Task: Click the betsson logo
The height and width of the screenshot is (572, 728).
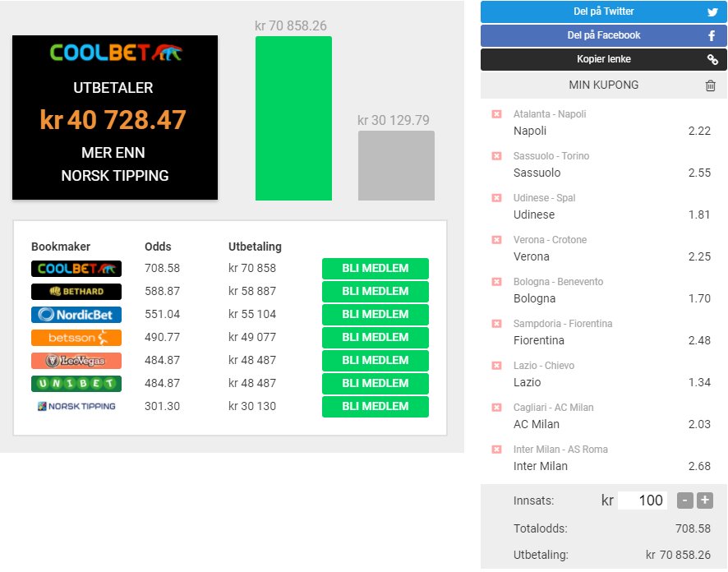Action: (x=76, y=338)
